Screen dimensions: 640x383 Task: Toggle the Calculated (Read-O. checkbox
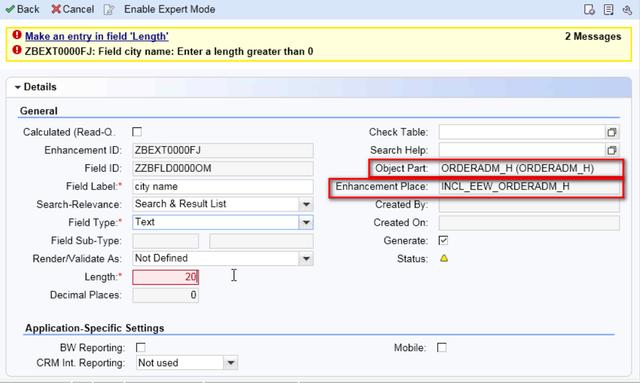137,131
